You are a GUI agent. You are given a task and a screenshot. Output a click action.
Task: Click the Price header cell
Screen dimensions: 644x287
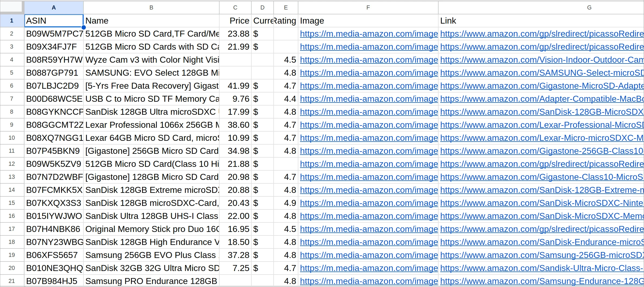[x=235, y=21]
